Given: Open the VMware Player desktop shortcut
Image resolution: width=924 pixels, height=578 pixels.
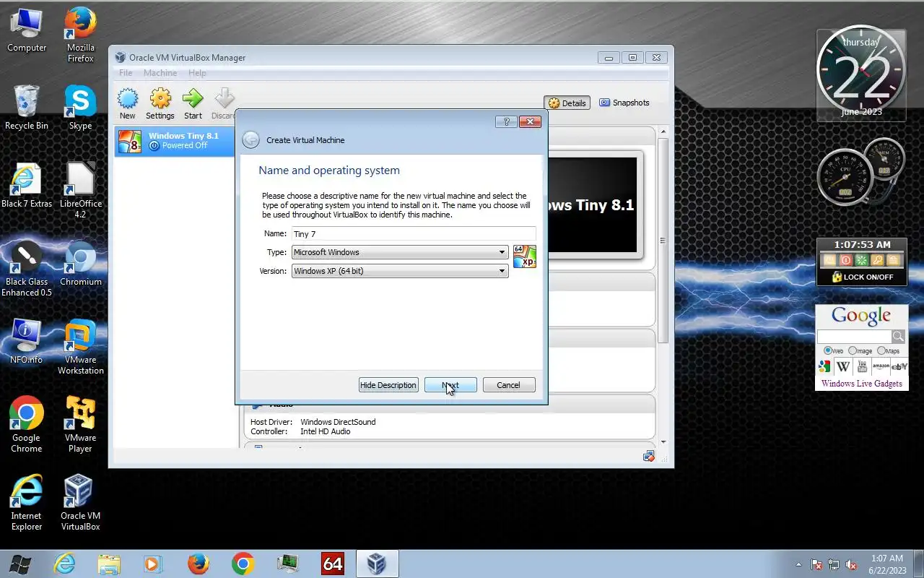Looking at the screenshot, I should 80,426.
